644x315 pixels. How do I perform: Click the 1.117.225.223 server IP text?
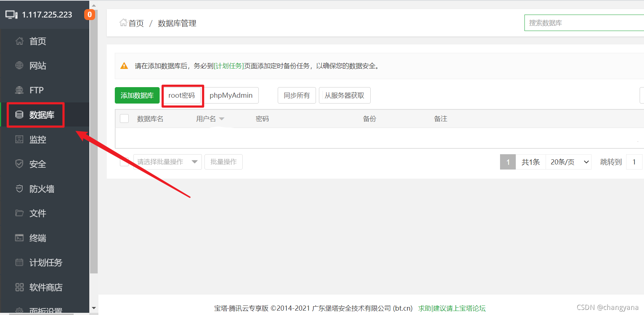[47, 15]
